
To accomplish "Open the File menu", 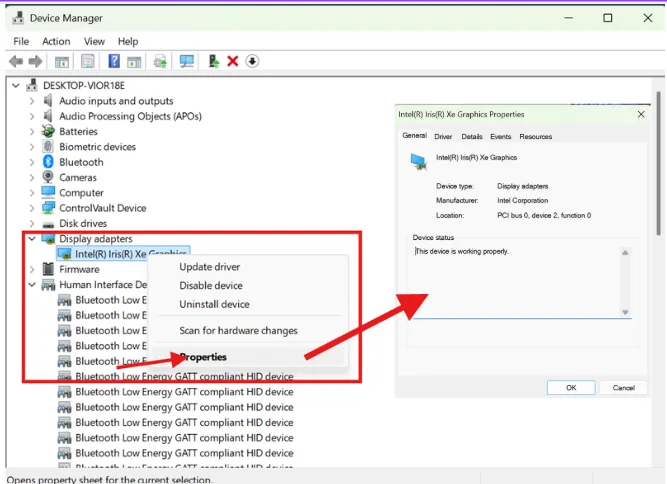I will click(21, 41).
